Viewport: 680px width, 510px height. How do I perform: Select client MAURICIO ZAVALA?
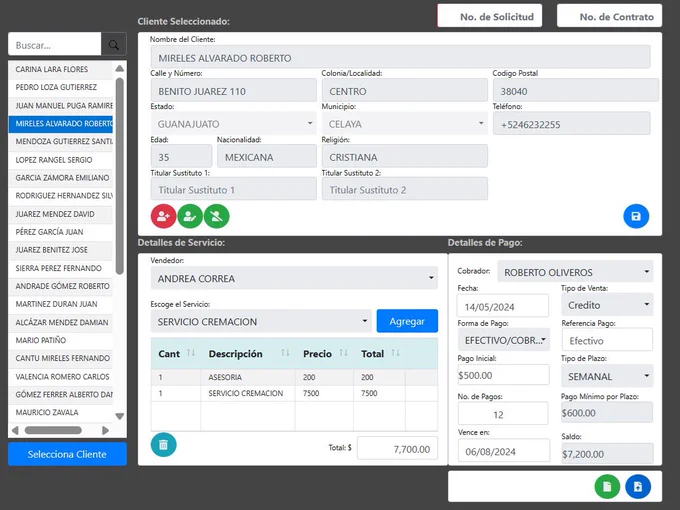tap(60, 412)
